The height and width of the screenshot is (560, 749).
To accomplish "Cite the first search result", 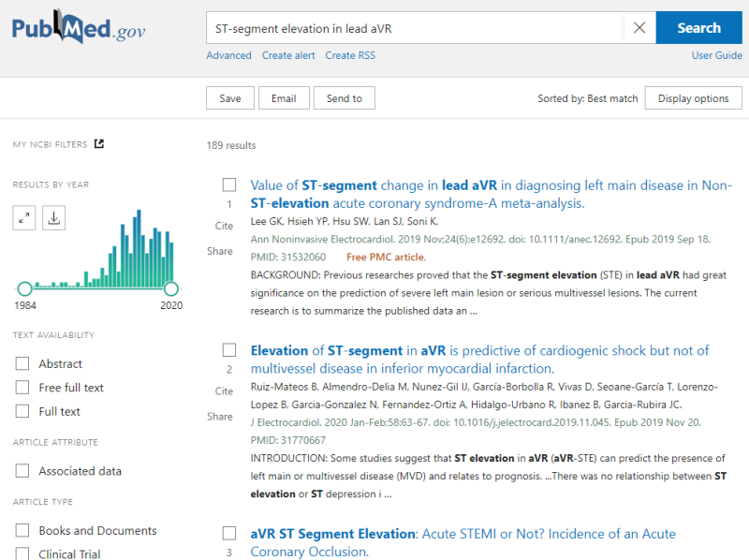I will point(224,226).
